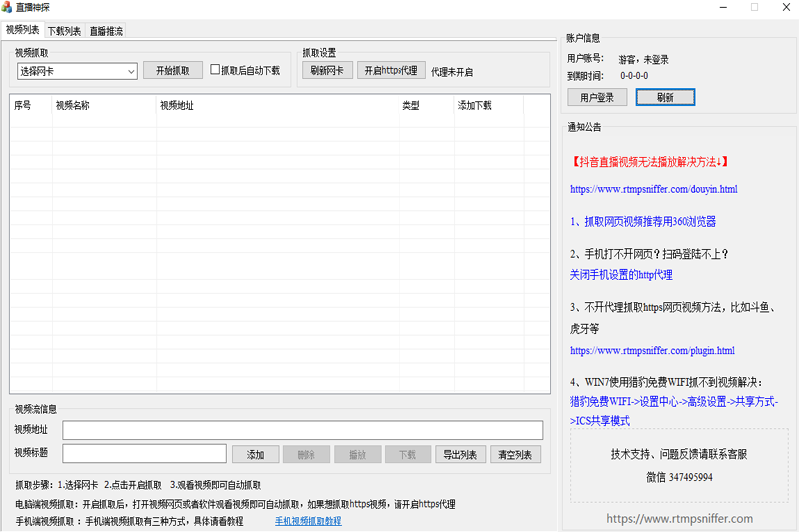Click the 清空列表 button

click(515, 454)
